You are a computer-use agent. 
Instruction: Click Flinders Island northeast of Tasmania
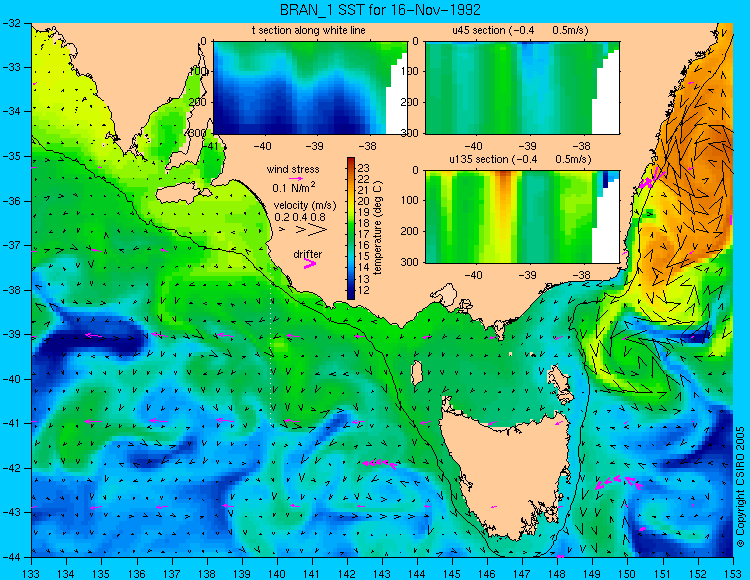click(561, 382)
